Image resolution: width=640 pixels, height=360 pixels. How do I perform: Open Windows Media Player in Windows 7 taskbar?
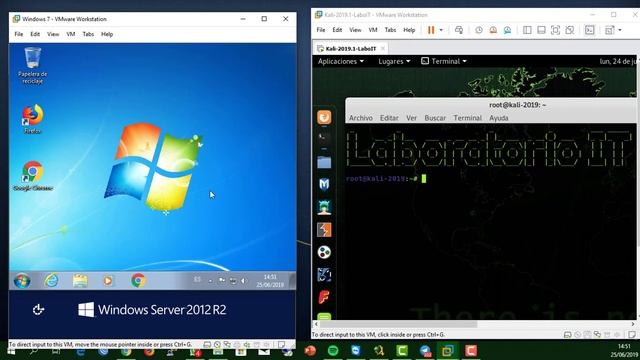108,281
